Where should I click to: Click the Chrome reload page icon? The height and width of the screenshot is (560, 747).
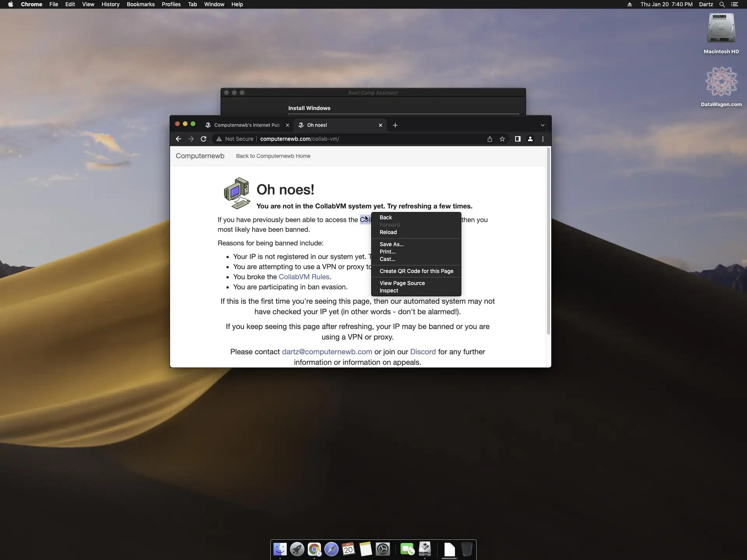pos(203,139)
